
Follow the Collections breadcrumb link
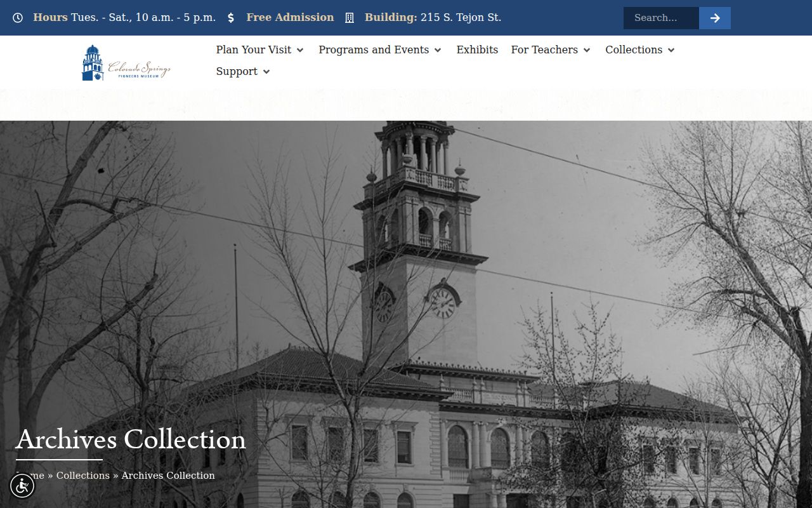[x=83, y=475]
